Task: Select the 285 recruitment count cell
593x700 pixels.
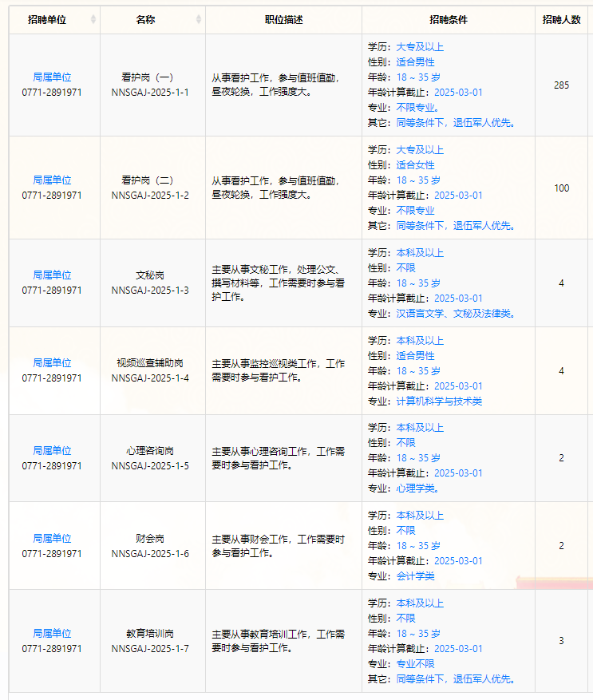Action: (561, 85)
